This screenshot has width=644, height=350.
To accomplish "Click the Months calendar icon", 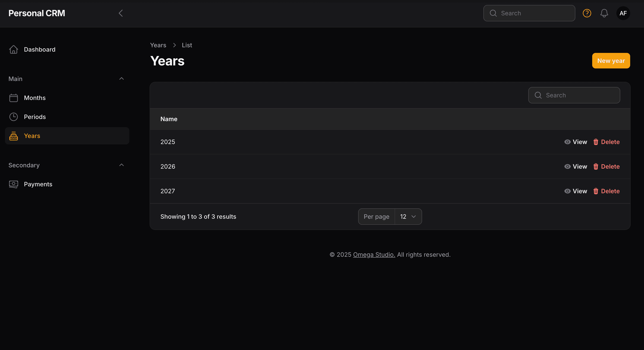I will click(14, 98).
